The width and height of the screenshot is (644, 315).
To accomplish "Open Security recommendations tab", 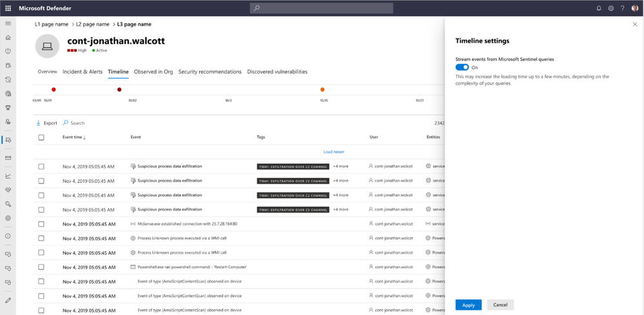I will 210,72.
